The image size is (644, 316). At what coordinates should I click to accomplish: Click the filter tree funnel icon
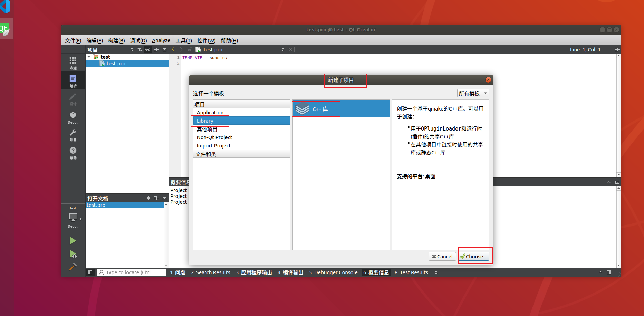139,49
